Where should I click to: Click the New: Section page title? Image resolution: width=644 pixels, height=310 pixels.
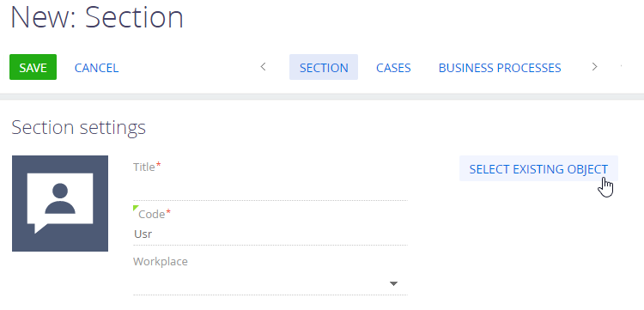(x=97, y=17)
